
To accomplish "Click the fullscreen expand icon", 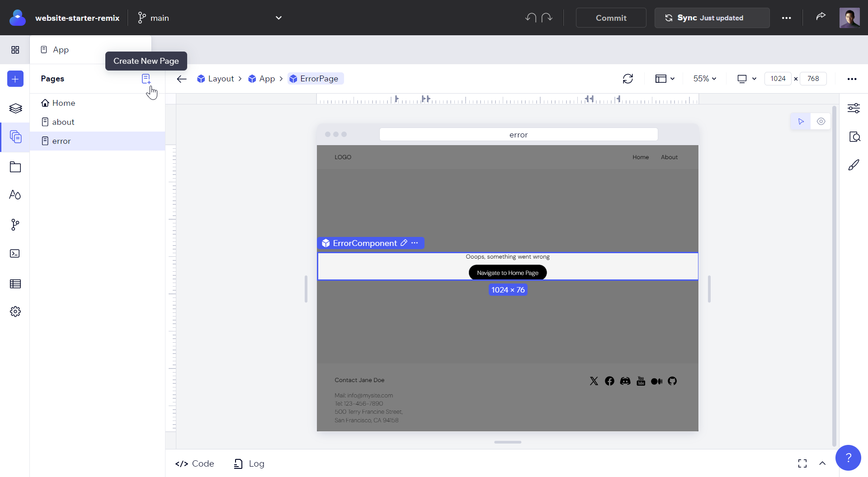I will (x=802, y=463).
